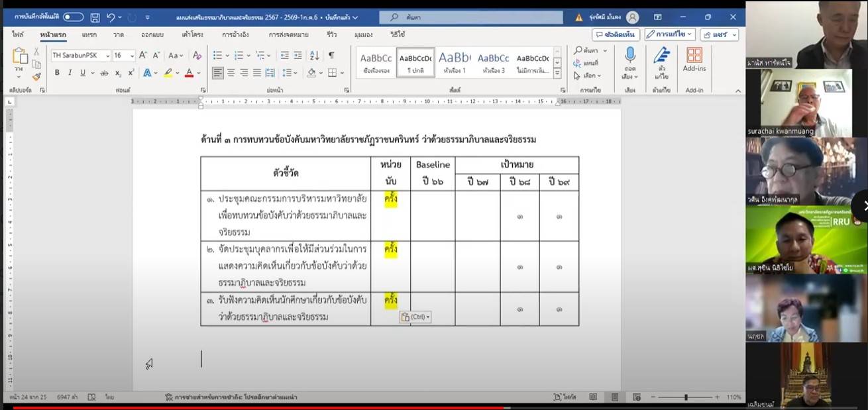This screenshot has height=410, width=868.
Task: Apply the หัวเรื่อง 3 (Heading 3) style
Action: tap(494, 62)
